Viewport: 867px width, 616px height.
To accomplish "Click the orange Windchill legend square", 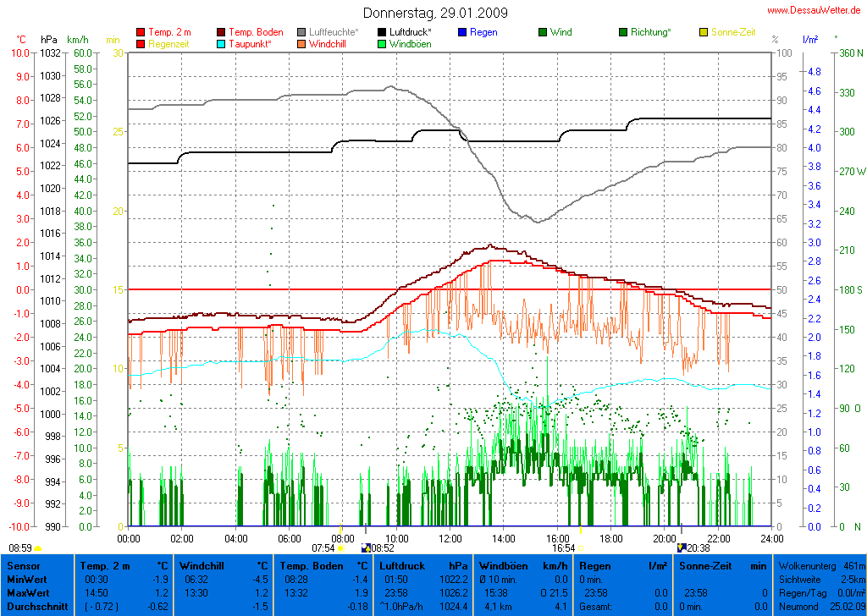I will (301, 43).
